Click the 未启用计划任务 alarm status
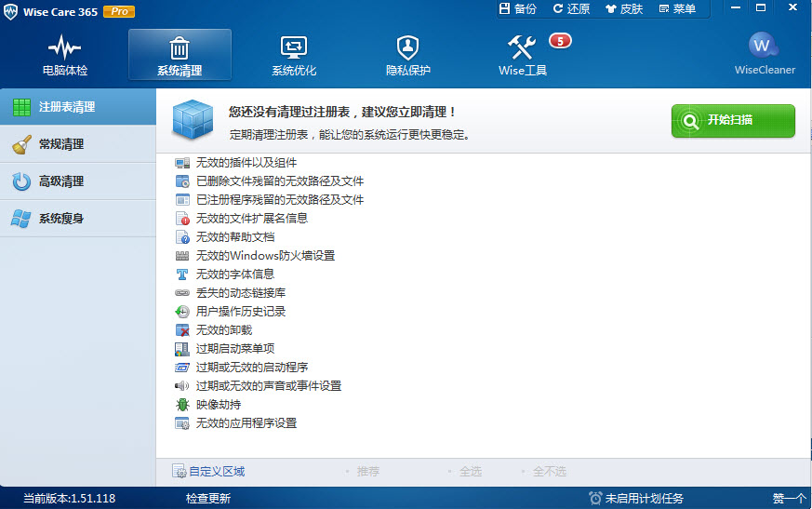The width and height of the screenshot is (812, 509). pos(636,499)
